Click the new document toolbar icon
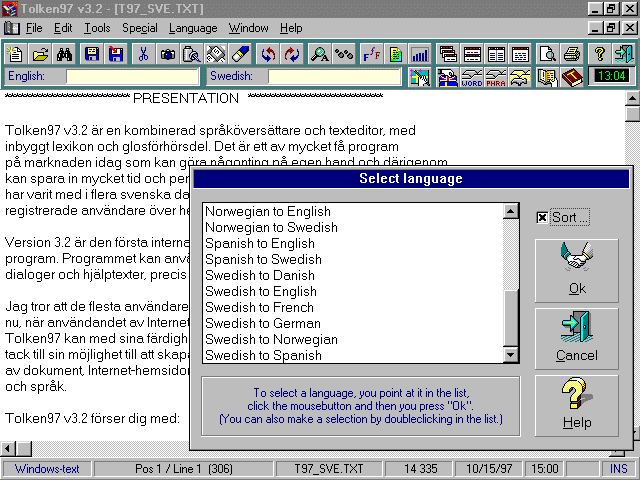 tap(14, 53)
